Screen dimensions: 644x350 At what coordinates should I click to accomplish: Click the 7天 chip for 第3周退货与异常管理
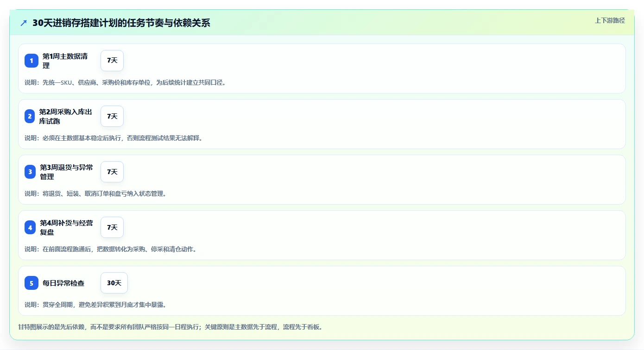[112, 172]
